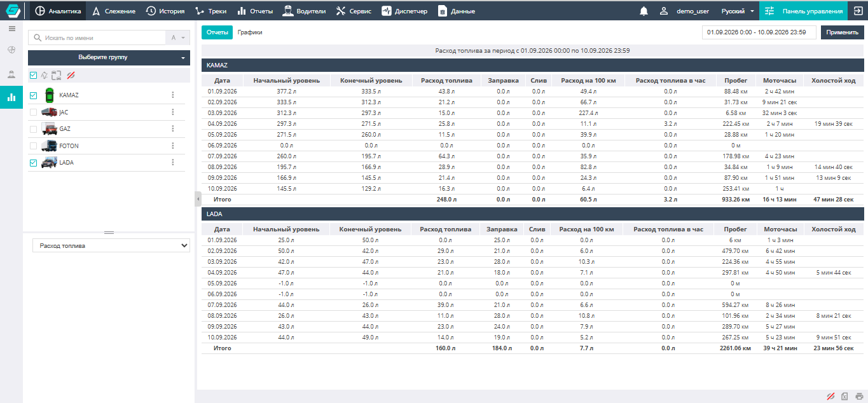Click the 'Применить' button
Image resolution: width=868 pixels, height=403 pixels.
pyautogui.click(x=843, y=32)
